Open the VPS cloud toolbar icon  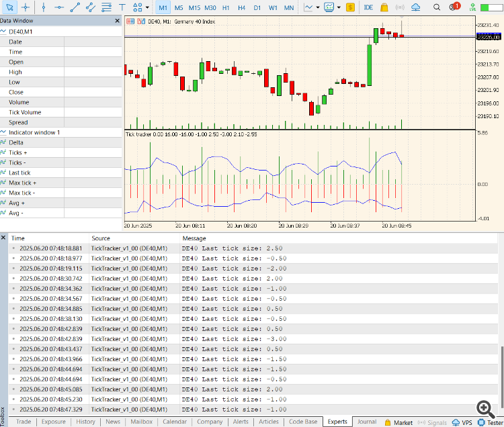point(415,7)
